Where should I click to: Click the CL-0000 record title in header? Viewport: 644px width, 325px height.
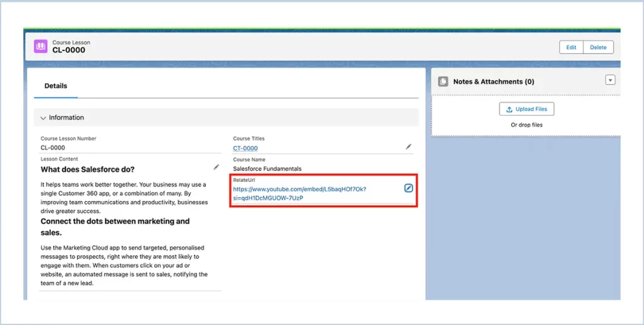[x=69, y=50]
